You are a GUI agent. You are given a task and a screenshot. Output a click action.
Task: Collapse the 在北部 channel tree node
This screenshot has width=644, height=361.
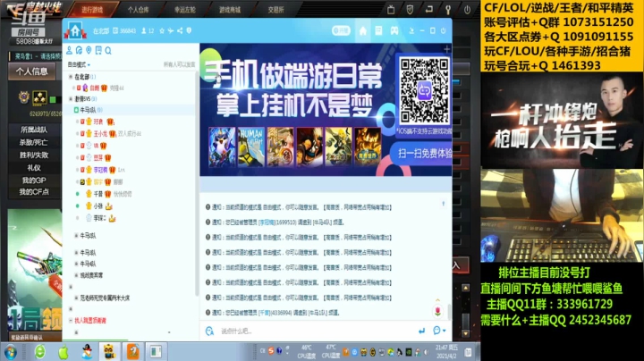(71, 77)
